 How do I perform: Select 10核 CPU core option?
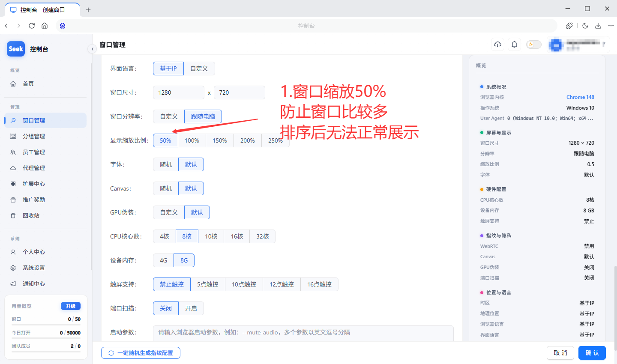tap(211, 236)
